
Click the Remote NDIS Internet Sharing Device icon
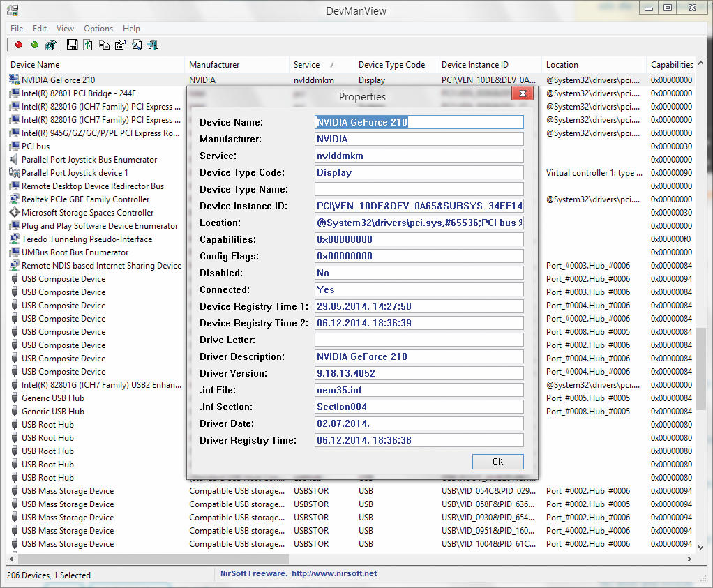14,266
